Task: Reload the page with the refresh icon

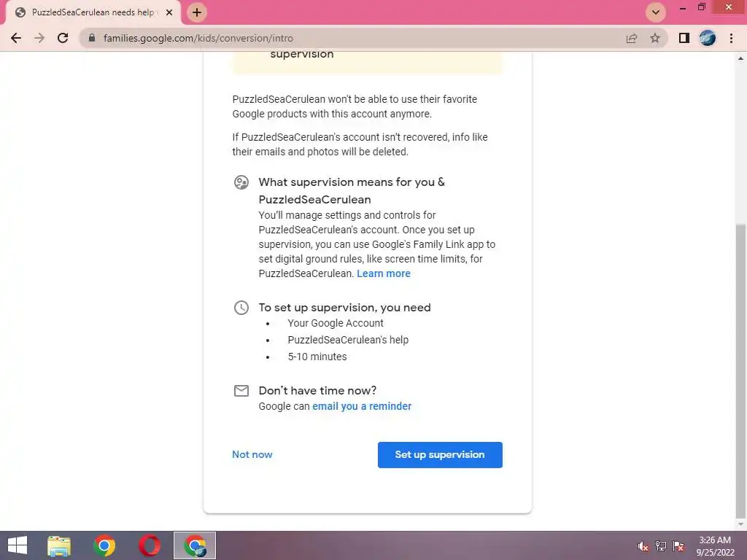Action: click(63, 38)
